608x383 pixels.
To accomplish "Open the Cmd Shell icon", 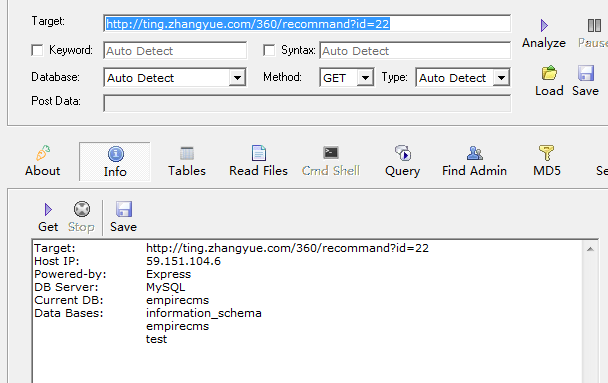I will click(331, 152).
